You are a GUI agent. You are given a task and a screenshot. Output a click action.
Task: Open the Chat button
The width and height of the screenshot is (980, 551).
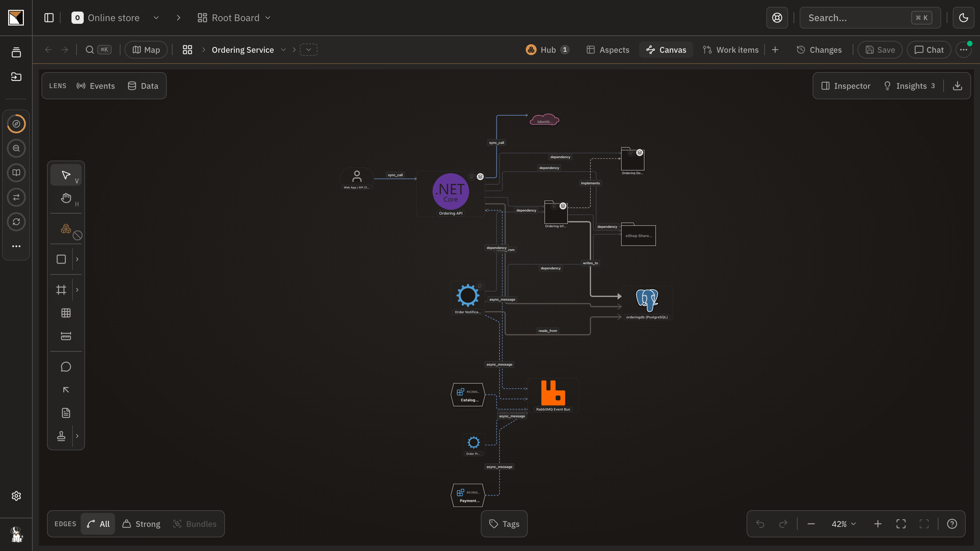(x=929, y=50)
